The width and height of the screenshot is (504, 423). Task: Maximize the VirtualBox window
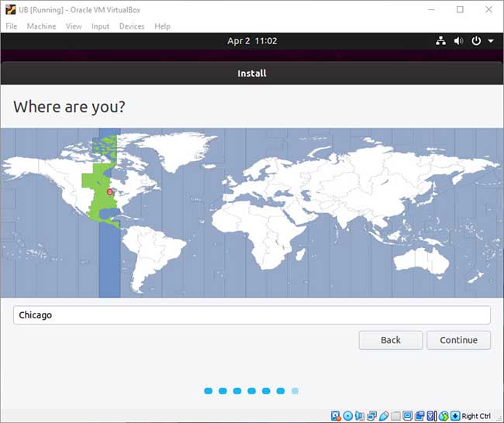click(x=460, y=9)
